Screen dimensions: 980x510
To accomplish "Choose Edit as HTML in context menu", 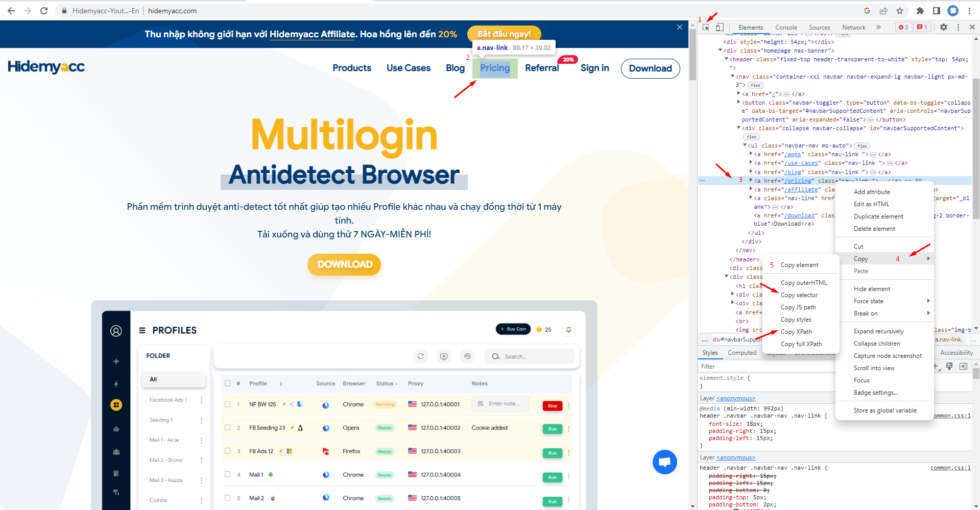I will (x=872, y=204).
